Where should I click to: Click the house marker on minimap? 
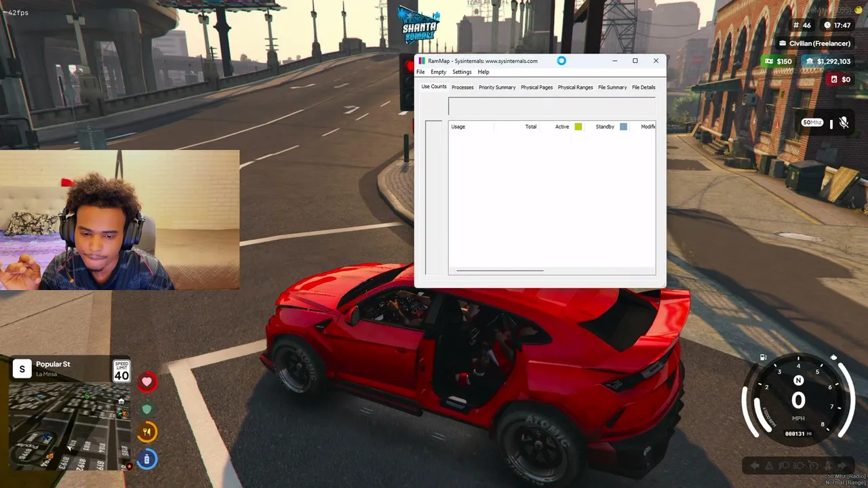click(x=121, y=401)
